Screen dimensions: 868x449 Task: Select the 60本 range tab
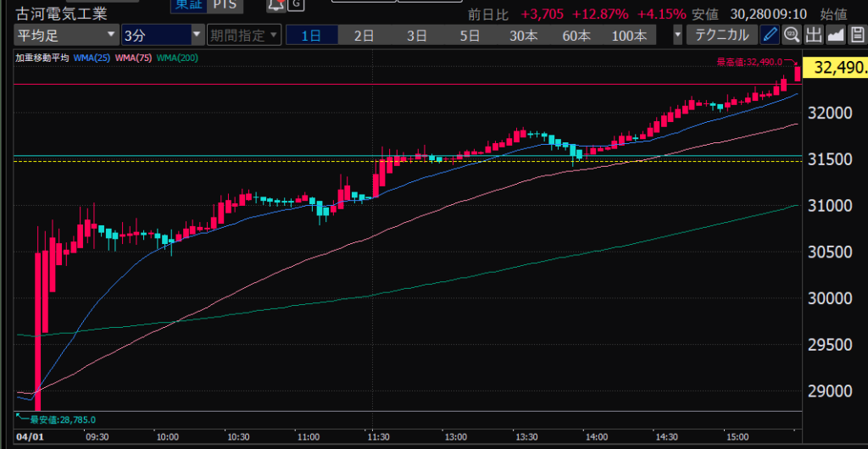coord(576,35)
